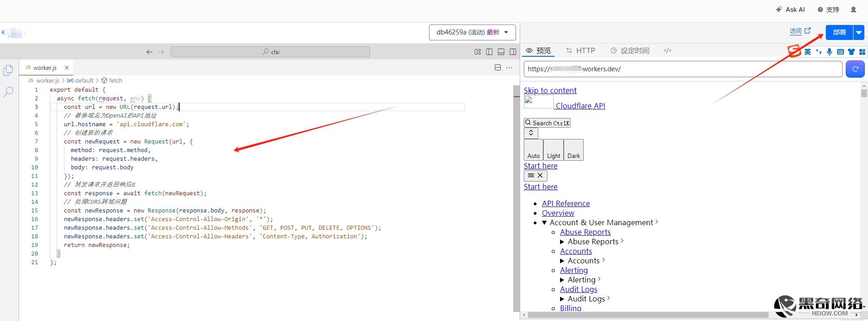Viewport: 868px width, 321px height.
Task: Open the code brackets devtools tab
Action: tap(667, 50)
